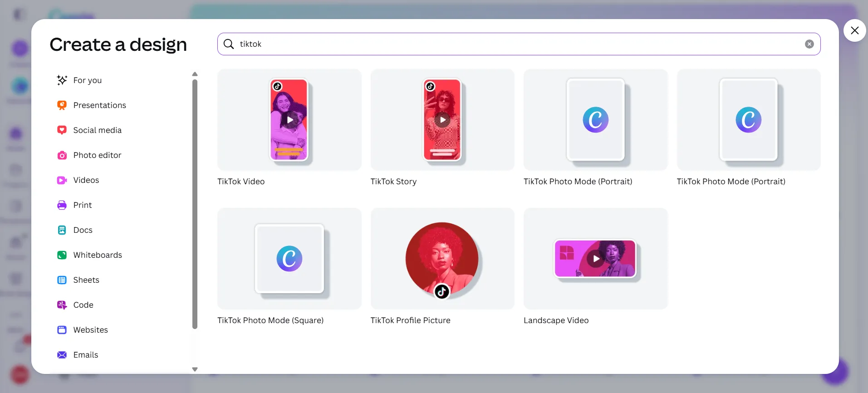Click the TikTok Story title link
Screen dimensions: 868x393
coord(393,182)
